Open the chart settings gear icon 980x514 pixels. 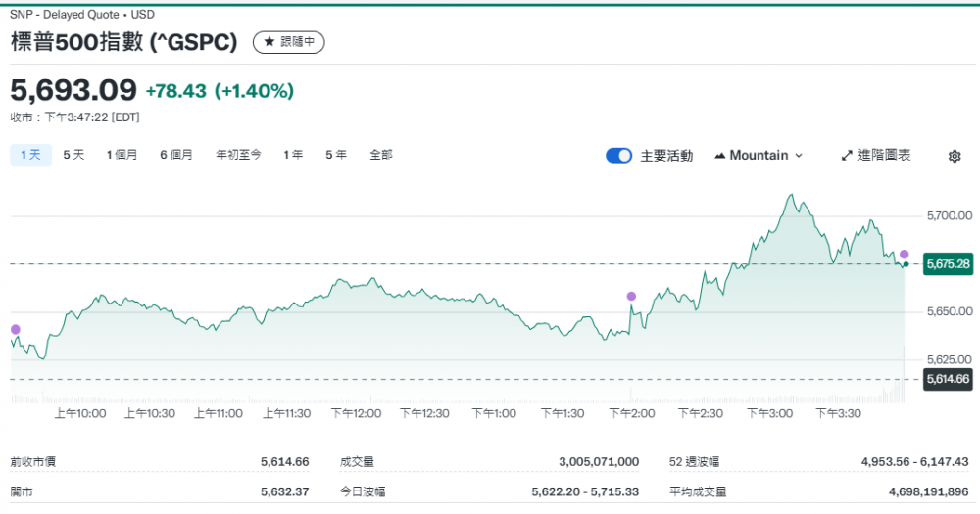(955, 156)
